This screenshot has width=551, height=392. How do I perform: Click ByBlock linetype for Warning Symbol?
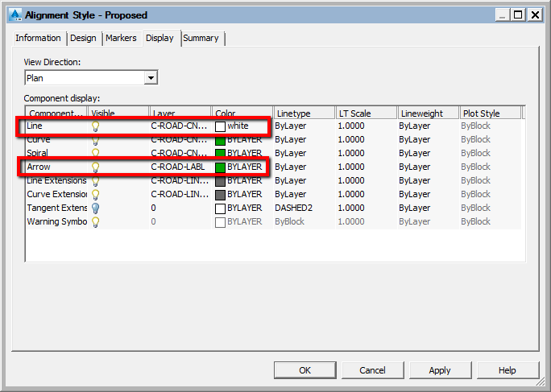(289, 221)
